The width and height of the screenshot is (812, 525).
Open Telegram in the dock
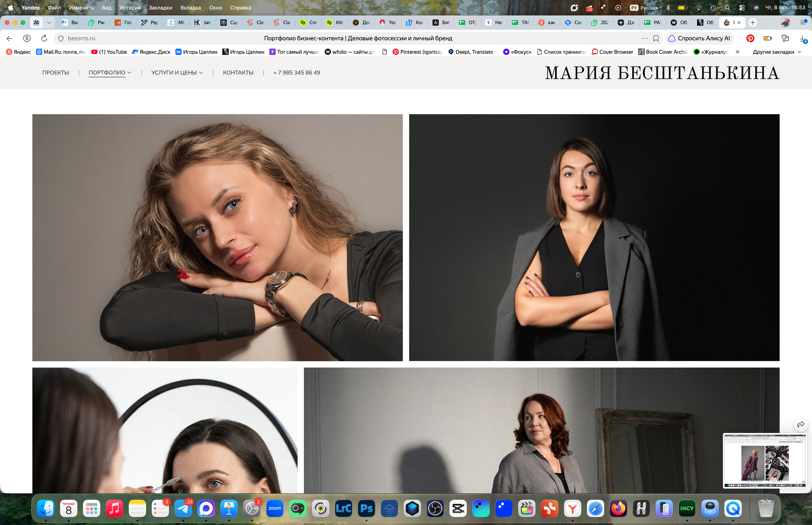(x=183, y=509)
